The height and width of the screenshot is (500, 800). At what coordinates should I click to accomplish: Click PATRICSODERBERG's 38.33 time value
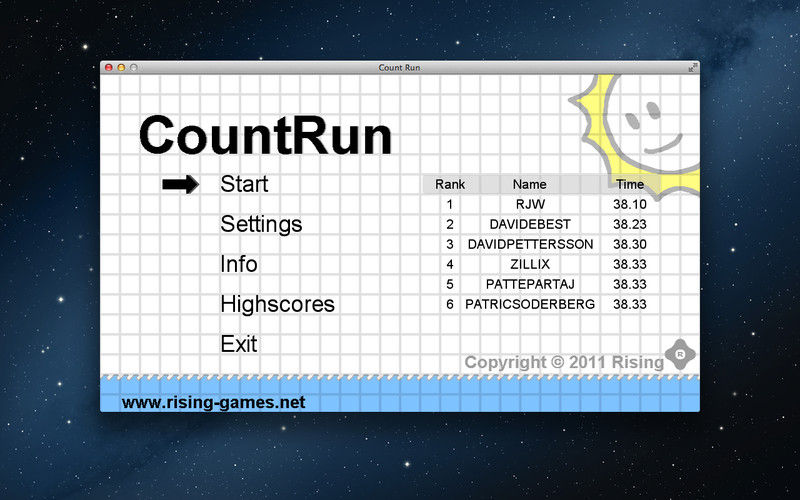coord(630,304)
